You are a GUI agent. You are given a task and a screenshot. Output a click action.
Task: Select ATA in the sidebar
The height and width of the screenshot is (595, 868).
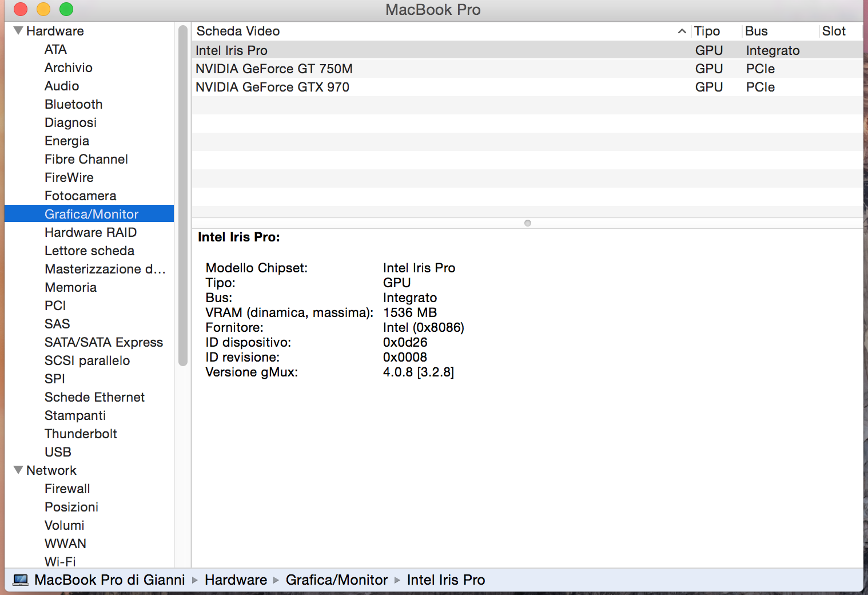[x=55, y=49]
